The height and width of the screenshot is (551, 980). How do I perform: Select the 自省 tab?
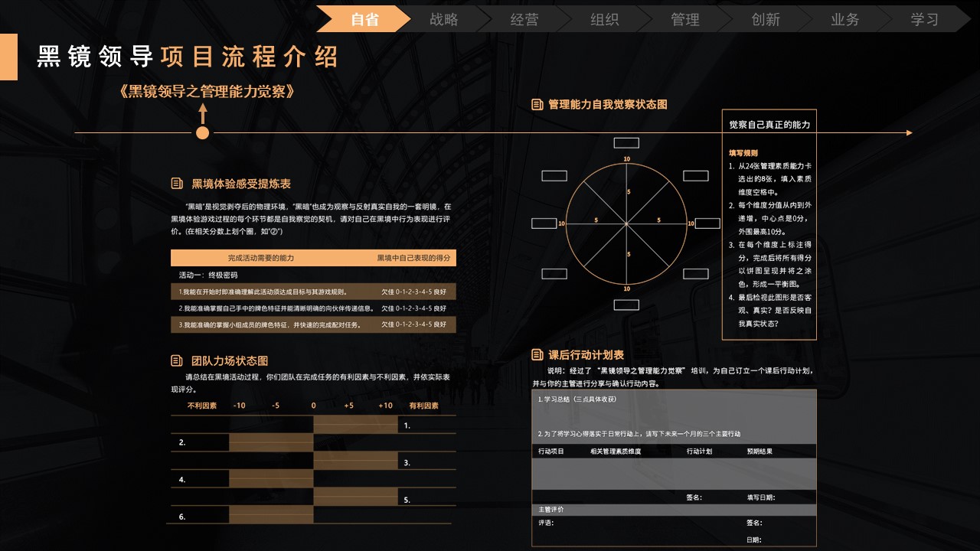coord(364,19)
